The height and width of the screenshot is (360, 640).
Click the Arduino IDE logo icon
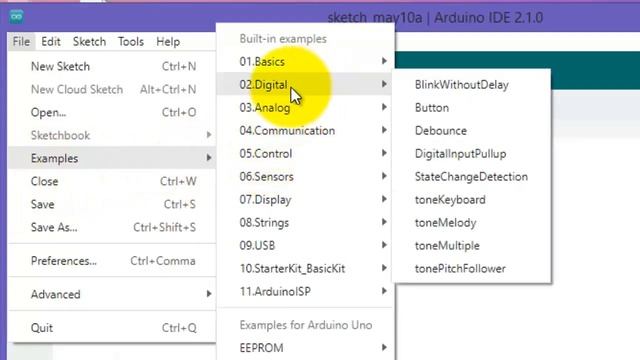click(x=16, y=16)
